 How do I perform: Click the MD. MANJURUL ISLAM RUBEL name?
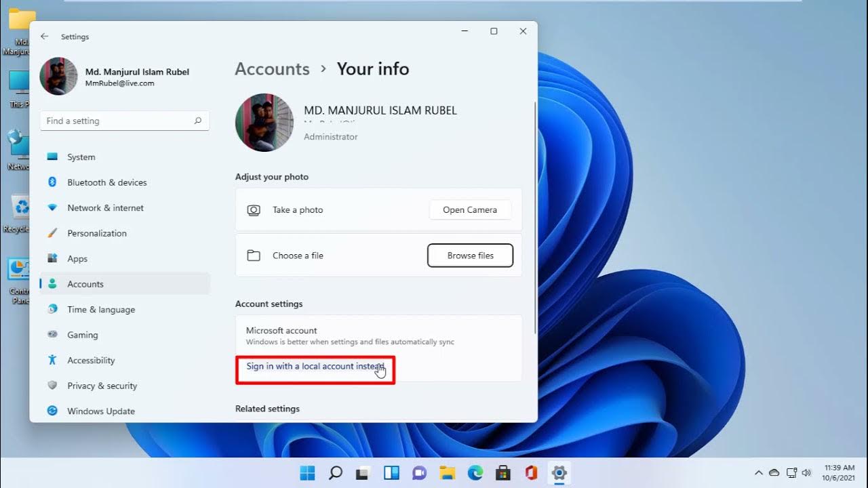pos(380,110)
